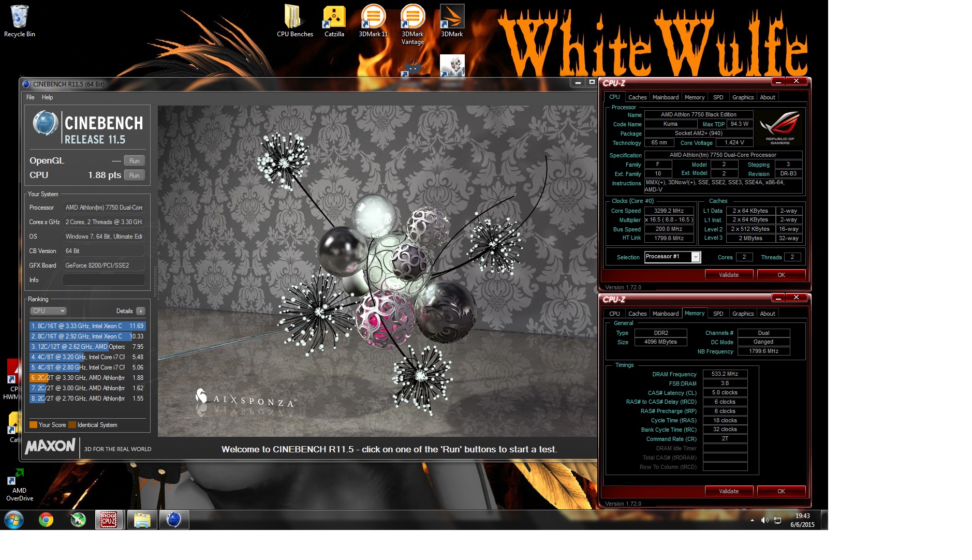Show hidden system tray icons

752,520
